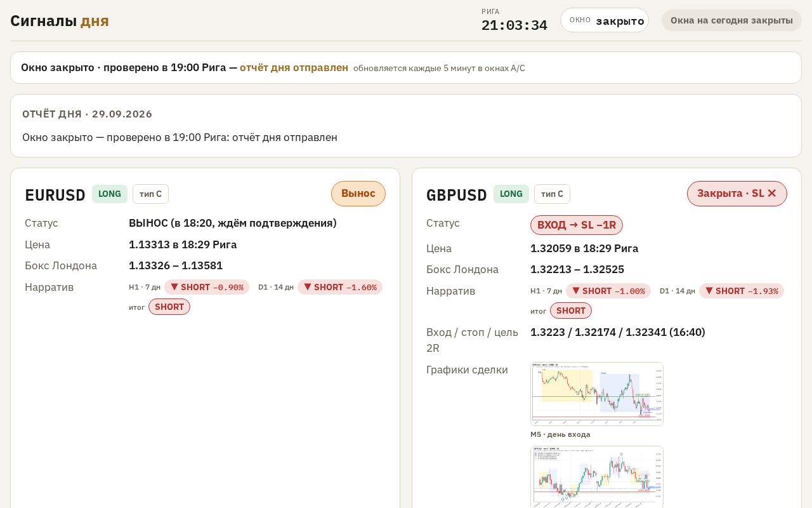The width and height of the screenshot is (812, 508).
Task: Click the "тип C" badge on EURUSD
Action: (150, 194)
